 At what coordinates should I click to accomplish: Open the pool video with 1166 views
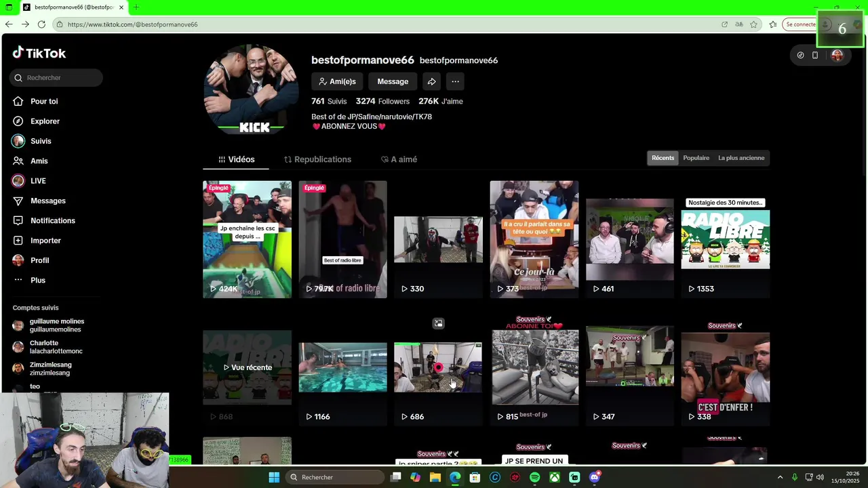click(342, 367)
